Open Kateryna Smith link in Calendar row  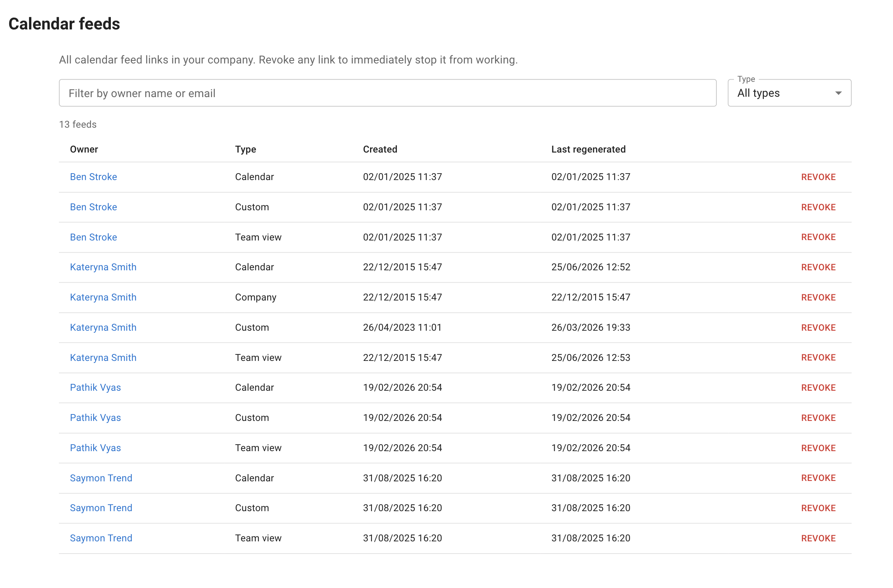pos(103,267)
